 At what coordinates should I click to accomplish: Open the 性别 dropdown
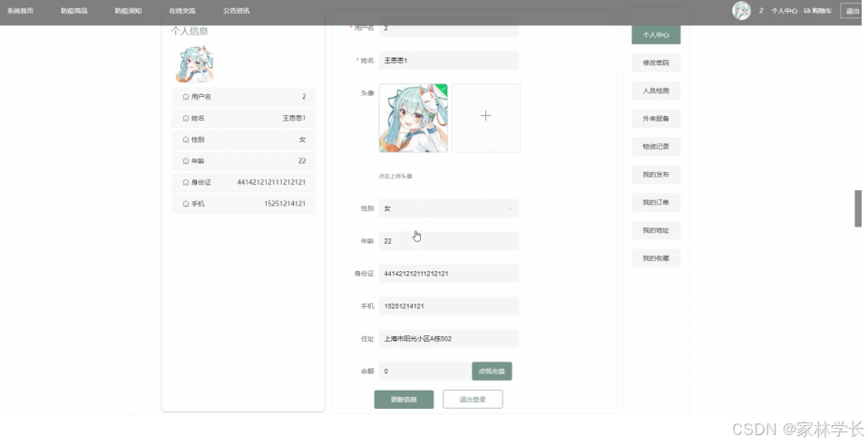448,208
